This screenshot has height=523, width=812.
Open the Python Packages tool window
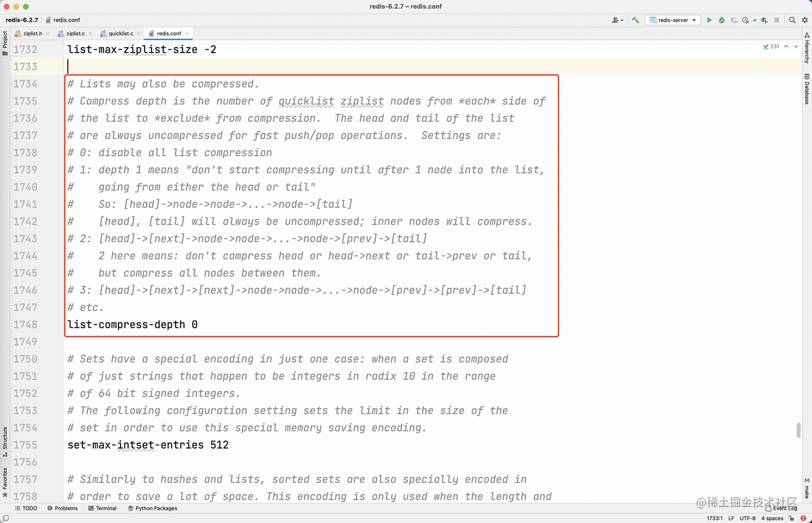(152, 508)
